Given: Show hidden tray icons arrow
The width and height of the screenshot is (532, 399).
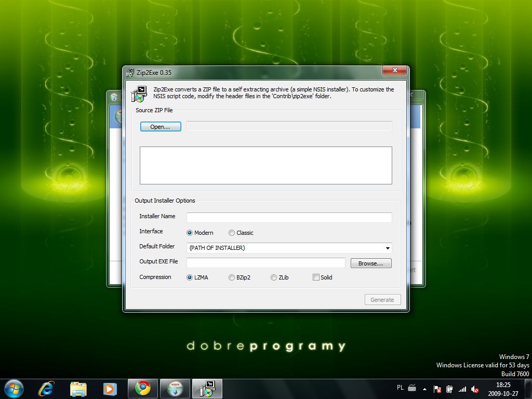Looking at the screenshot, I should 424,389.
